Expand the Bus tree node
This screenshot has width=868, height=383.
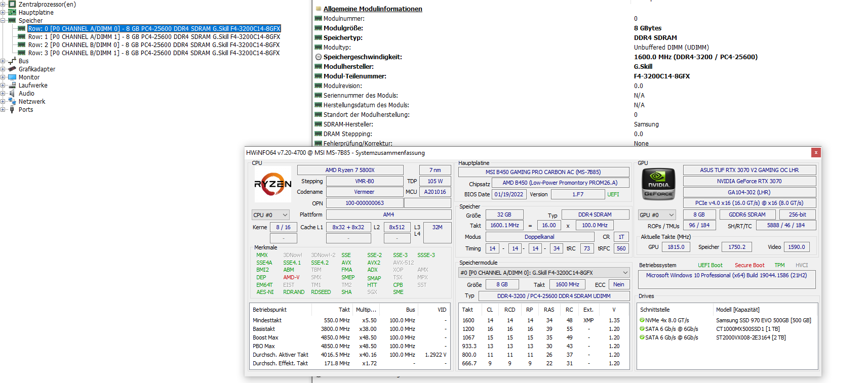click(x=3, y=61)
